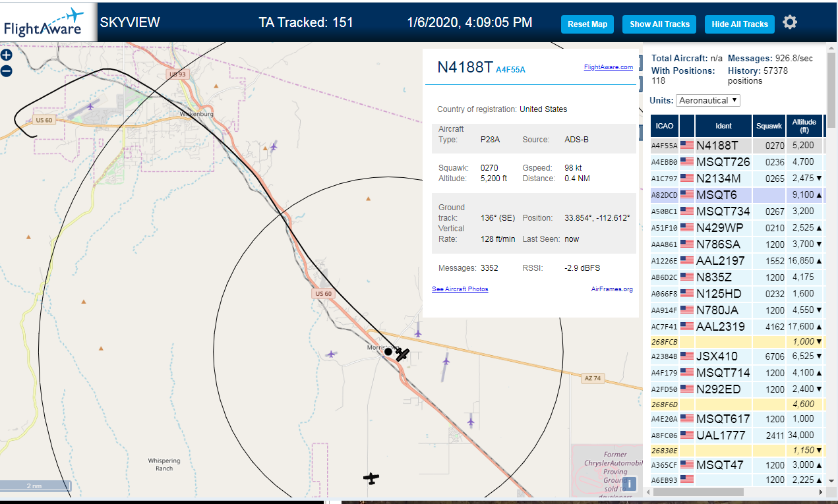This screenshot has height=504, width=838.
Task: Click the SKYVIEW title text
Action: [130, 22]
